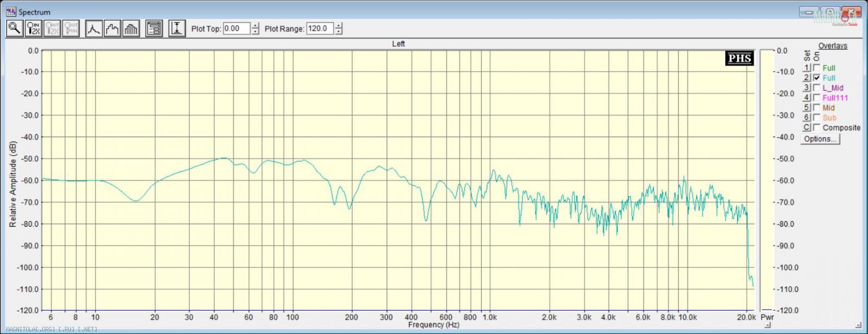Click the Plot Range value field
This screenshot has height=334, width=868.
point(320,28)
